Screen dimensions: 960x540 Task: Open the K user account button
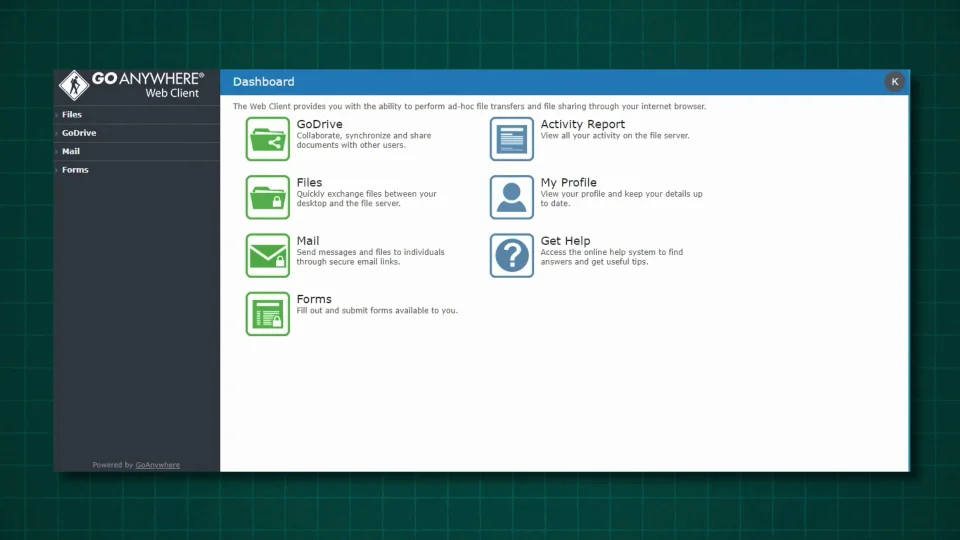pos(894,81)
